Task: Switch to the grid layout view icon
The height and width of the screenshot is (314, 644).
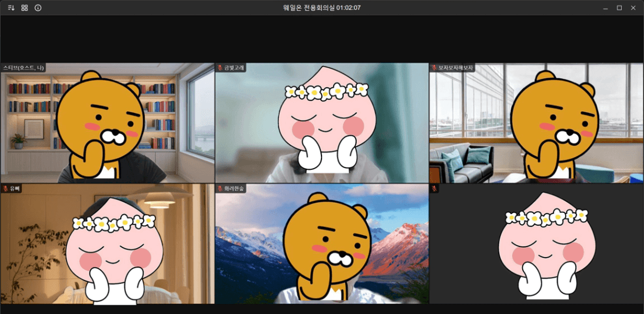Action: pos(25,8)
